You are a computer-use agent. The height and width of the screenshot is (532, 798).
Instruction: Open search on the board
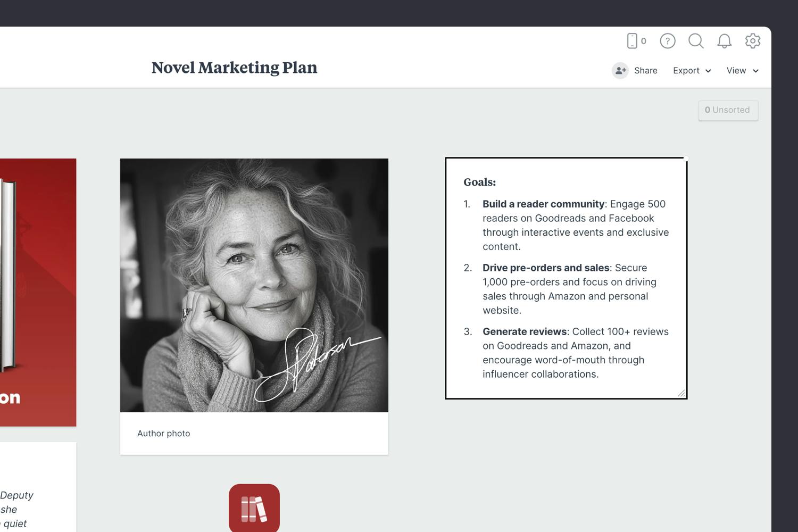click(x=696, y=41)
